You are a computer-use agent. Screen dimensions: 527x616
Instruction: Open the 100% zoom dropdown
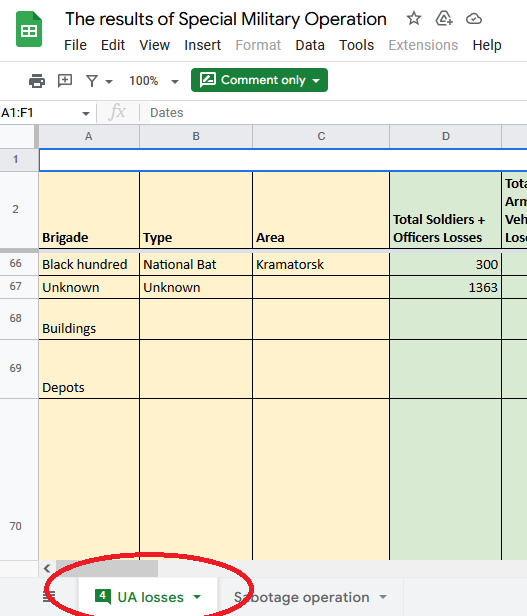pyautogui.click(x=154, y=81)
